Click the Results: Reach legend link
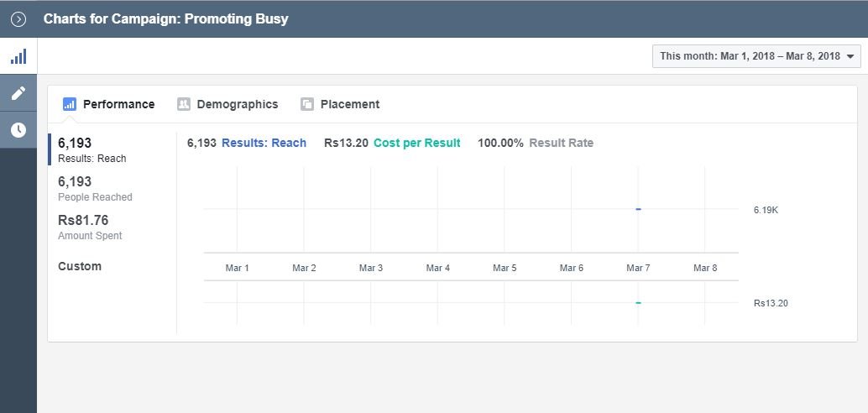The image size is (868, 413). (x=264, y=143)
